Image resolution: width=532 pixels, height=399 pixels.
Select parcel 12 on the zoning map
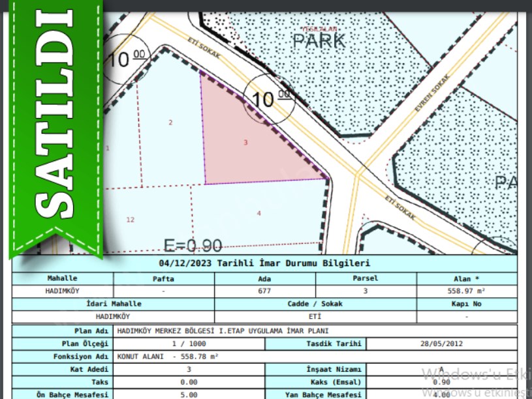(131, 220)
